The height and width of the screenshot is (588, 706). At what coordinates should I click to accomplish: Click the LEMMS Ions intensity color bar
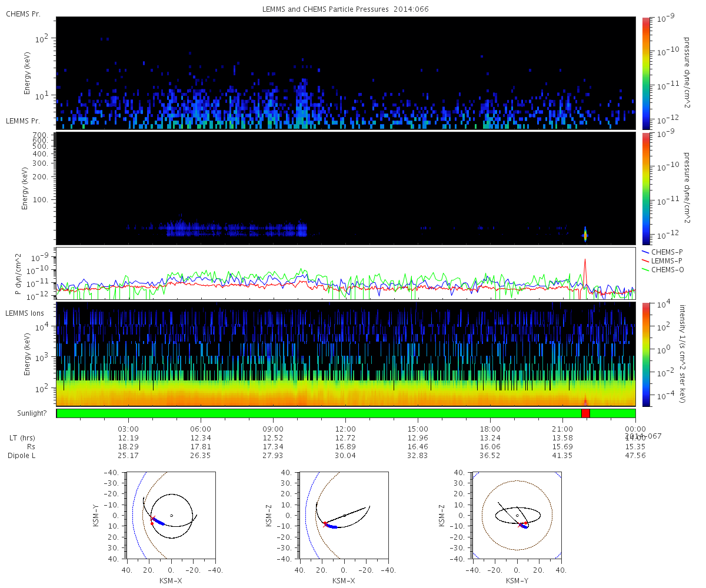[x=646, y=354]
